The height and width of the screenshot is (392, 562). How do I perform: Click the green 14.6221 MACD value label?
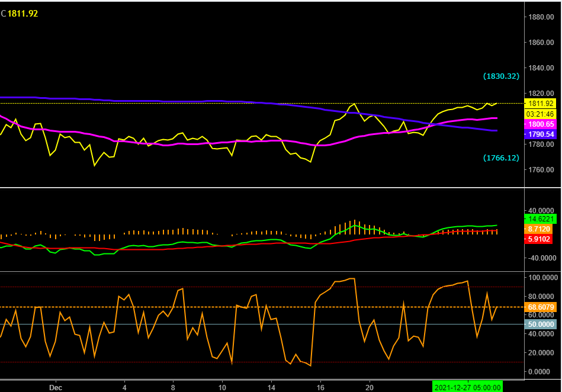(x=540, y=219)
